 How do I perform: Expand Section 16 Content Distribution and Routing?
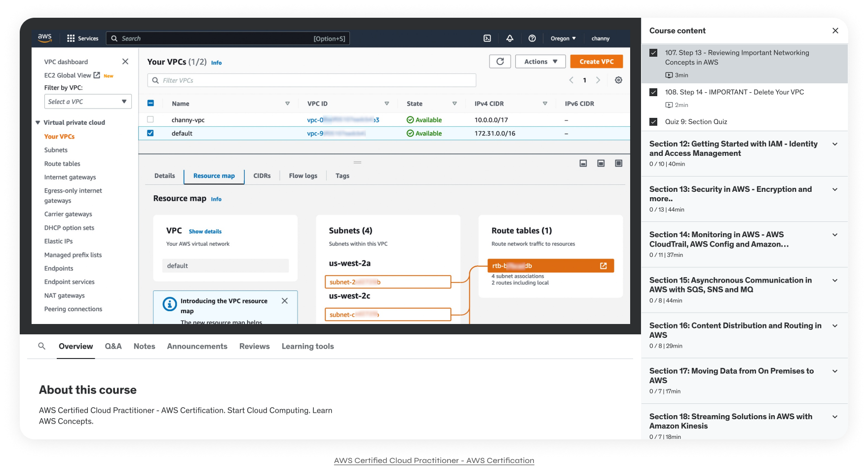[835, 325]
